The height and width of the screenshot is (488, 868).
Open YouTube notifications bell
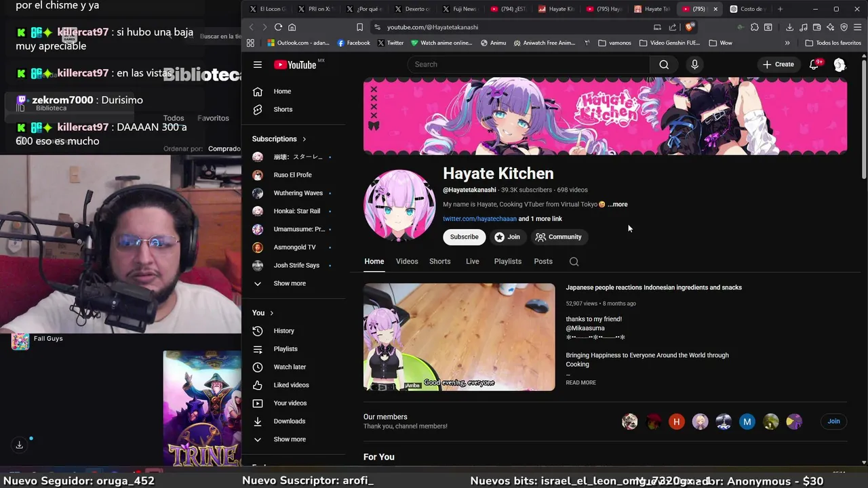tap(814, 64)
